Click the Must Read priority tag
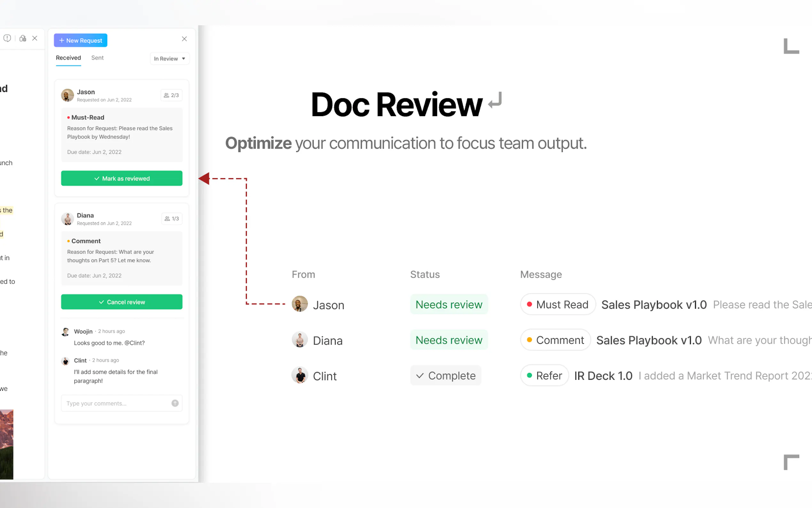The image size is (812, 508). click(x=558, y=305)
